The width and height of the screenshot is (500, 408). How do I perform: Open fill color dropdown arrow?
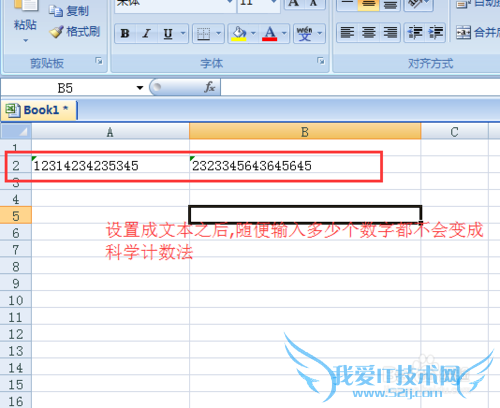click(253, 33)
